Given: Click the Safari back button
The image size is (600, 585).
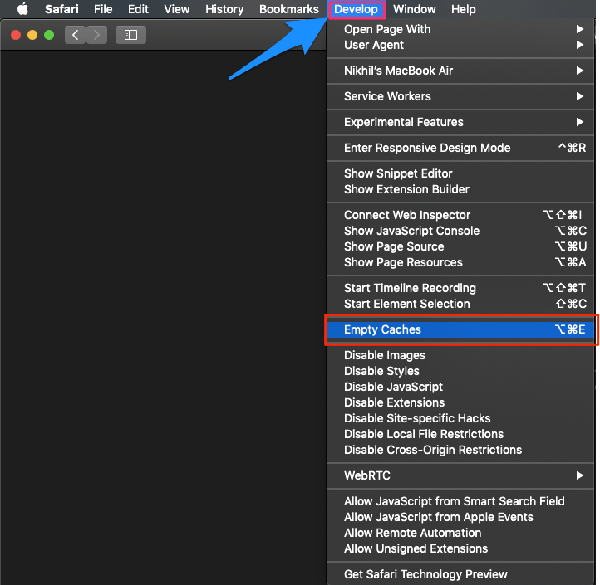Looking at the screenshot, I should 75,35.
